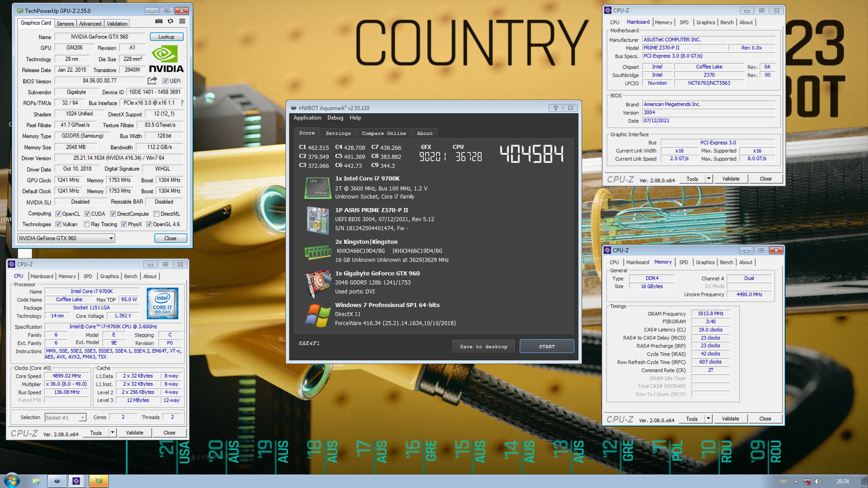Click the network status tray icon
Screen dimensions: 868x488
[x=807, y=481]
